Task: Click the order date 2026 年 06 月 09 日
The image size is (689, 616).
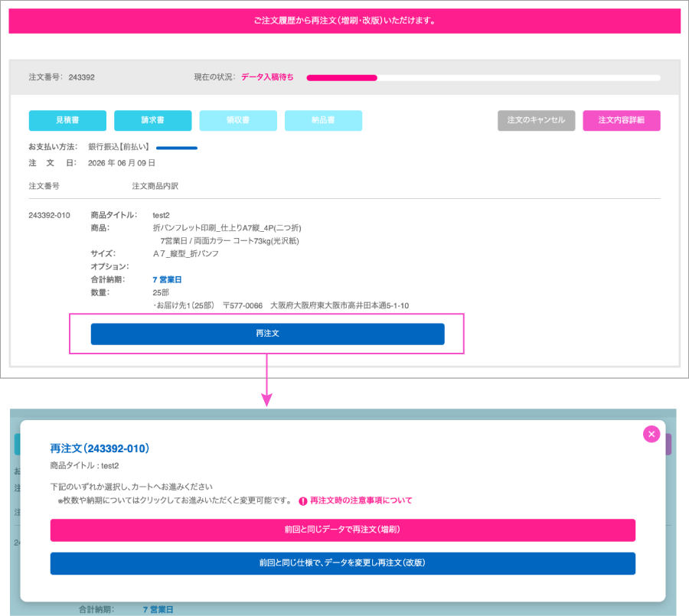Action: 121,163
